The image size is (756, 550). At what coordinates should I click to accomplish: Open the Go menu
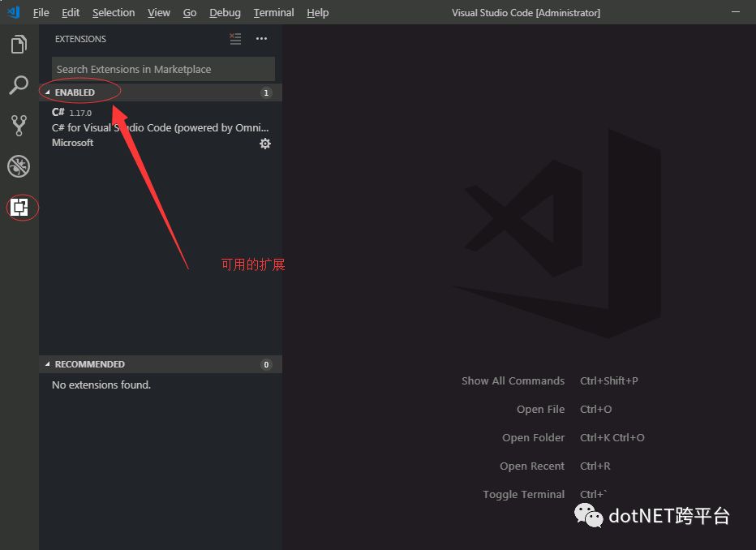(190, 12)
